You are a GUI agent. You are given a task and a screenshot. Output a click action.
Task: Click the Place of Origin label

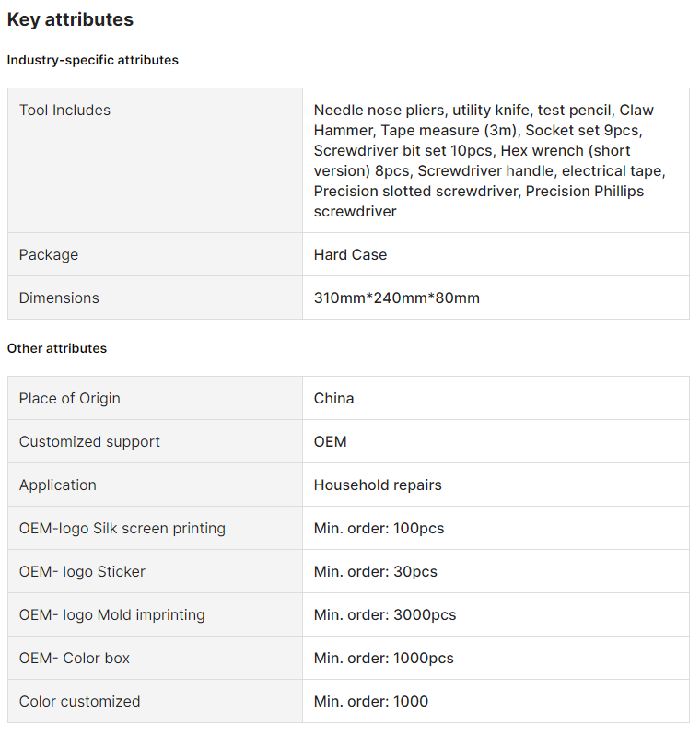[69, 398]
